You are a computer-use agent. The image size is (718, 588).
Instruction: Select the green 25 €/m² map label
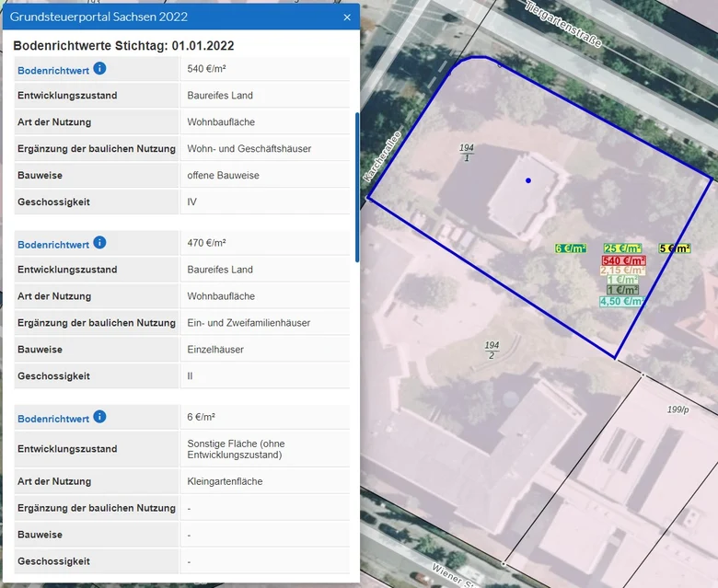point(622,248)
